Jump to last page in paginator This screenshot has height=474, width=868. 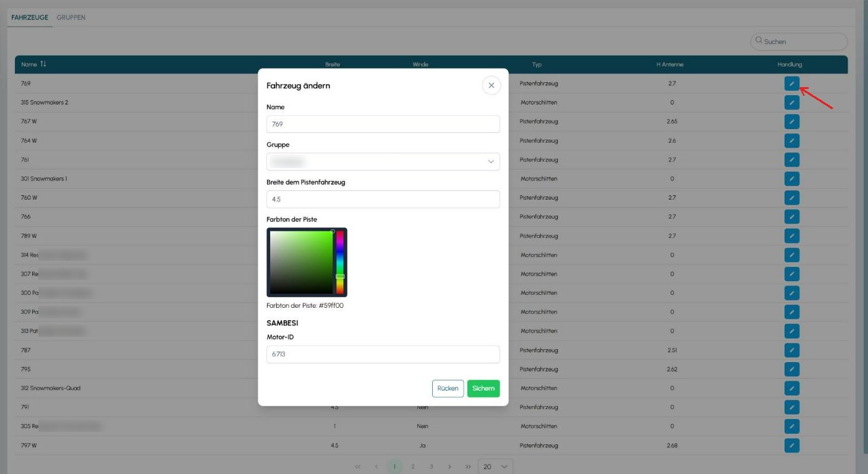pyautogui.click(x=468, y=467)
